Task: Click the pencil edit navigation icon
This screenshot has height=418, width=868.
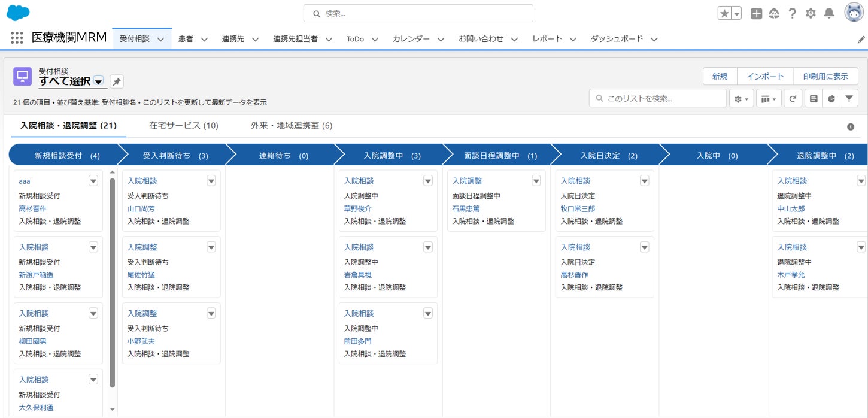Action: pos(861,39)
